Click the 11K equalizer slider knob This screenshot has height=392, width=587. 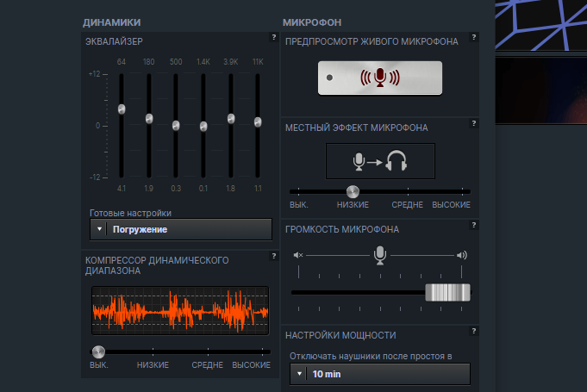pos(258,122)
